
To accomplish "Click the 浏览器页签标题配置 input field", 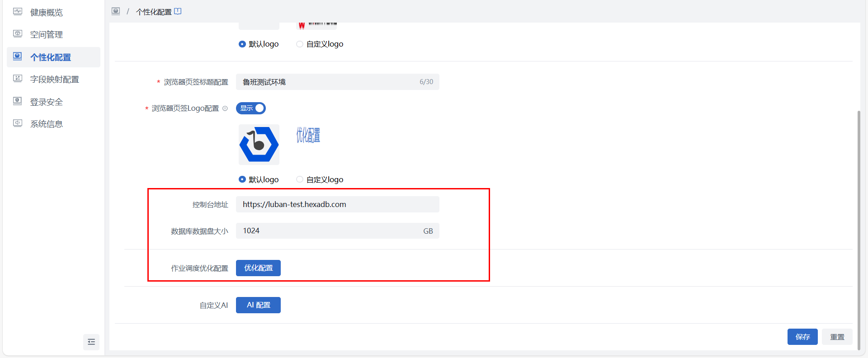I will coord(338,82).
